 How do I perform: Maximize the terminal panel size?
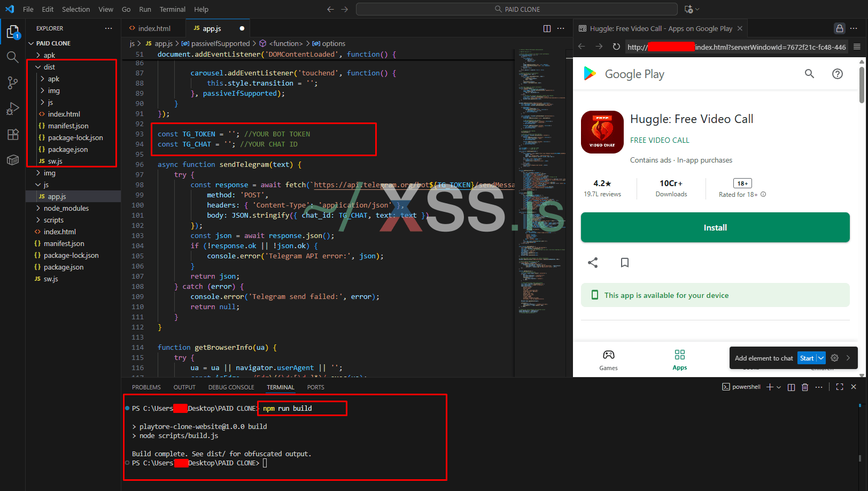coord(840,387)
